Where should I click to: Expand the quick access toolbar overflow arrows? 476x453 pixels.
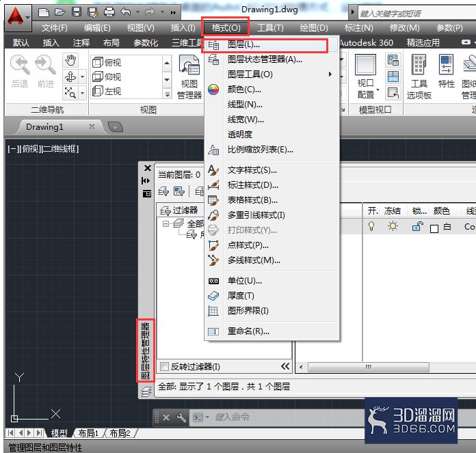[x=173, y=12]
